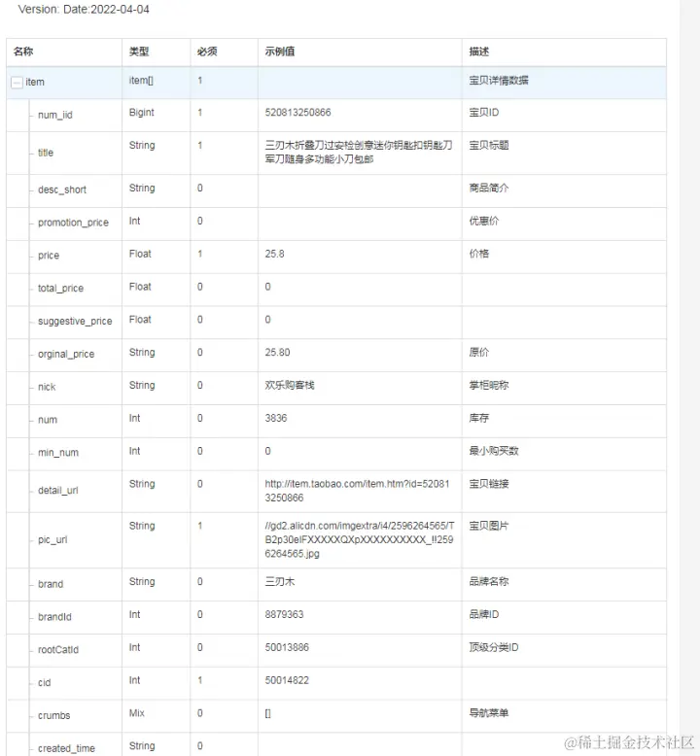The image size is (700, 756).
Task: Click the item.taobao.com detail URL value
Action: coord(357,491)
